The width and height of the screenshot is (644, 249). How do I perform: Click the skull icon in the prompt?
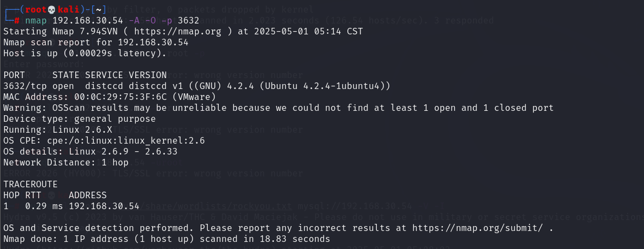[52, 10]
